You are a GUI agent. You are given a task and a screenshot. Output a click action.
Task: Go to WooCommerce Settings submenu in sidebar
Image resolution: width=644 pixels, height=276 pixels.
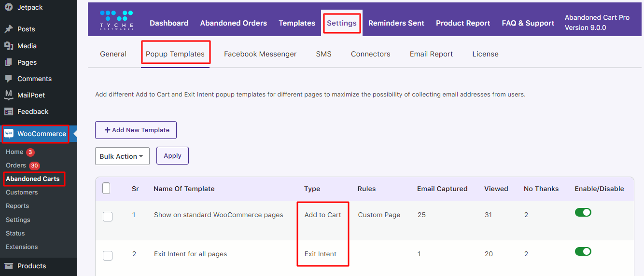tap(18, 220)
